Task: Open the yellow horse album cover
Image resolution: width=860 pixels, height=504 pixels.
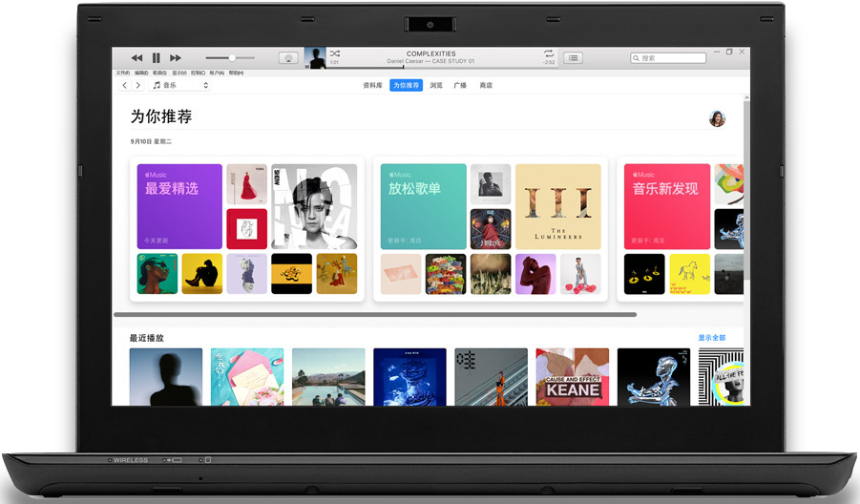Action: tap(690, 274)
